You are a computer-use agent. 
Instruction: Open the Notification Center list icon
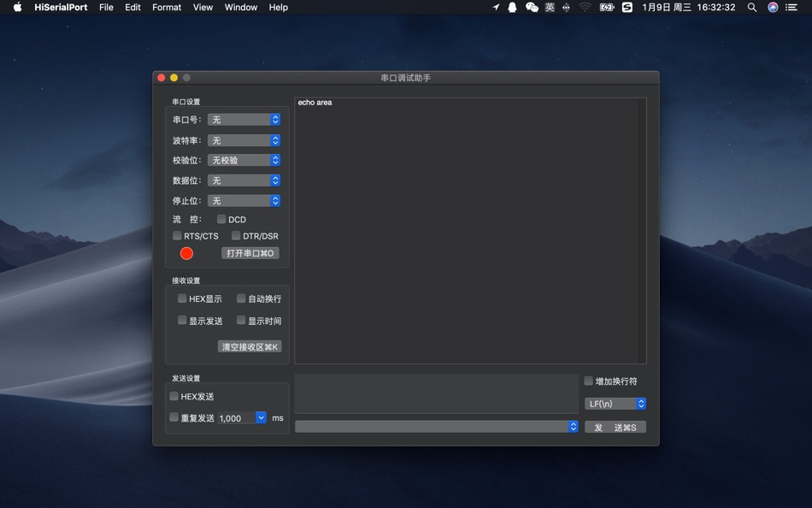point(791,7)
